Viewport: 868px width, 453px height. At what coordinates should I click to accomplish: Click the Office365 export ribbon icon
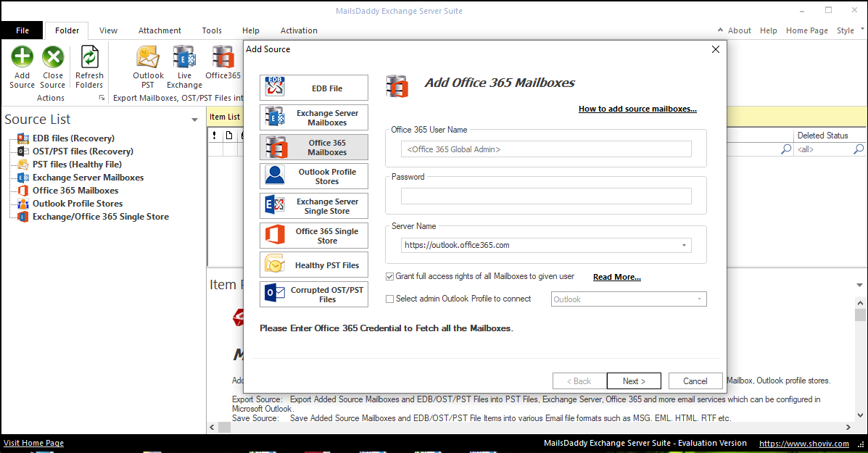(223, 62)
